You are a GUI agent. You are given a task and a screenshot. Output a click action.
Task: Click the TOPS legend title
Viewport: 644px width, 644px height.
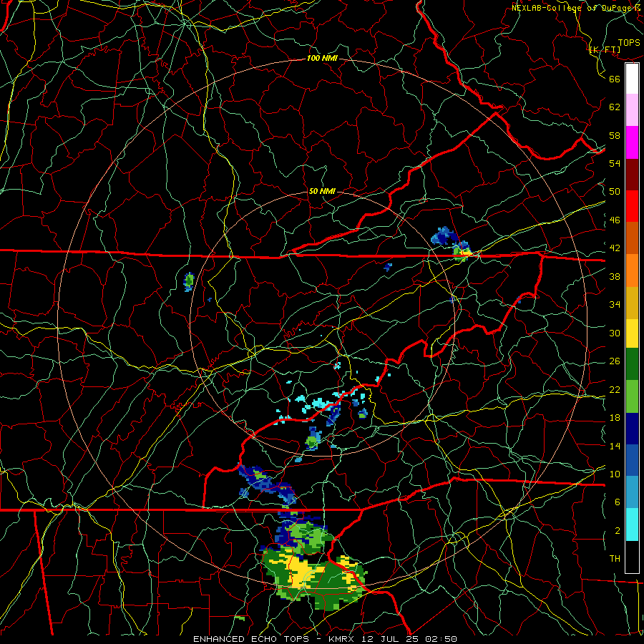[x=629, y=43]
